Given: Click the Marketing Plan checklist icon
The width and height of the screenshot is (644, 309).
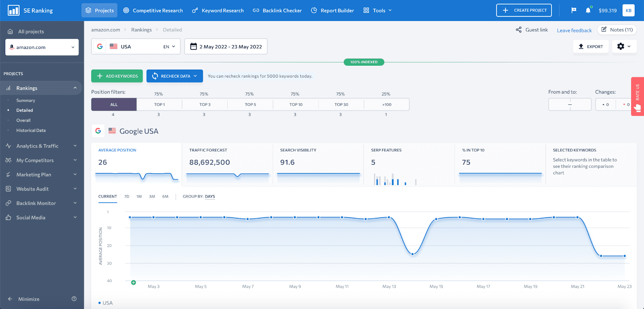Looking at the screenshot, I should tap(8, 175).
